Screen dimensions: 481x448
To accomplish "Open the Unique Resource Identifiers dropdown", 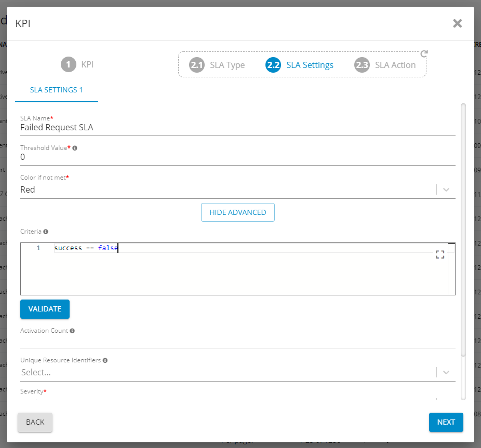I will (446, 372).
